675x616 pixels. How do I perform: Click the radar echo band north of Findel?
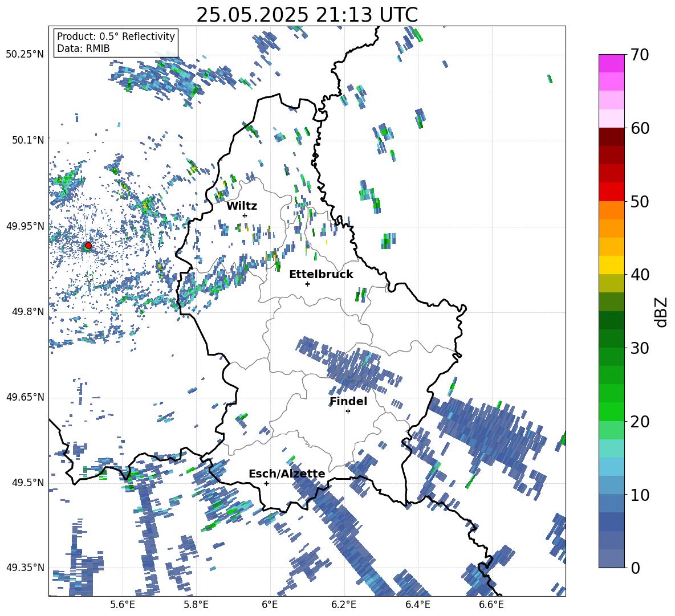point(349,365)
